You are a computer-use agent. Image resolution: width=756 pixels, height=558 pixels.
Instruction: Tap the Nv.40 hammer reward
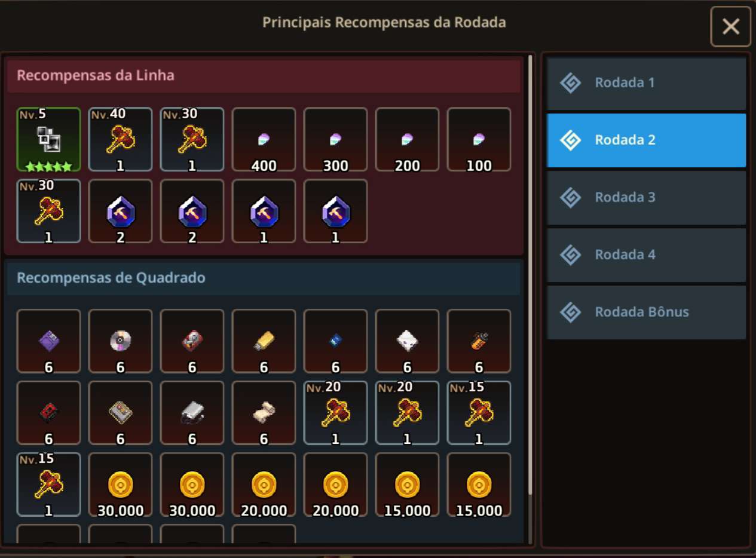click(x=120, y=140)
